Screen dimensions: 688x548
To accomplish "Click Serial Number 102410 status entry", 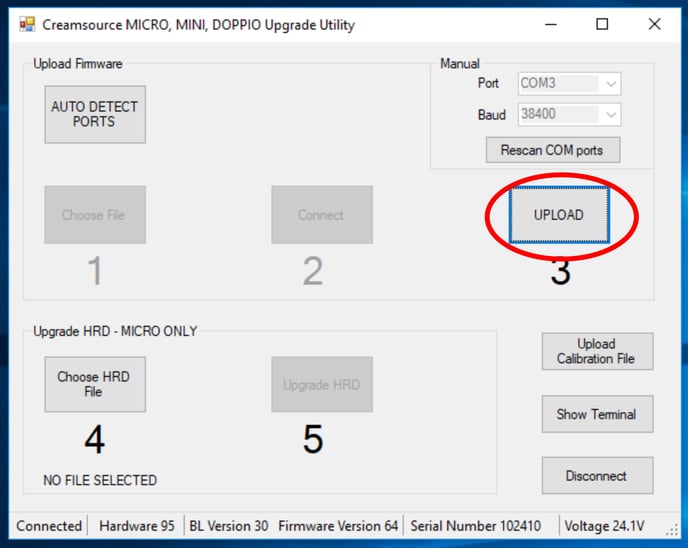I will pos(475,526).
